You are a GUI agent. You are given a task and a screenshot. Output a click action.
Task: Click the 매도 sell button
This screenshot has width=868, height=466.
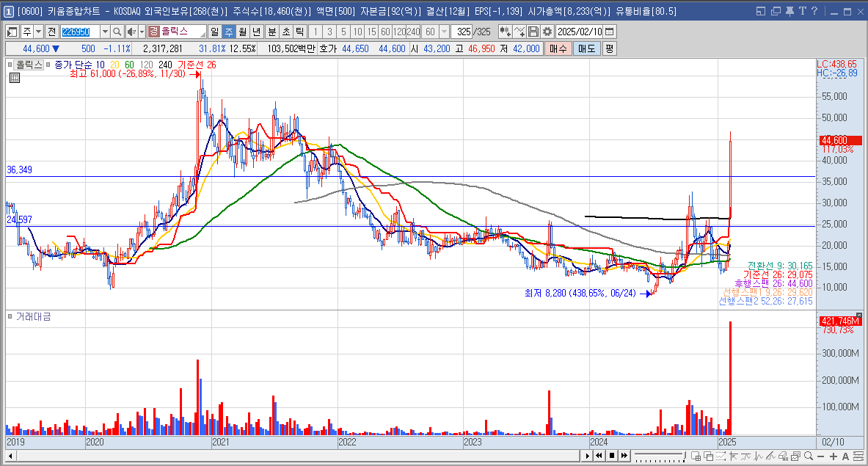coord(586,48)
